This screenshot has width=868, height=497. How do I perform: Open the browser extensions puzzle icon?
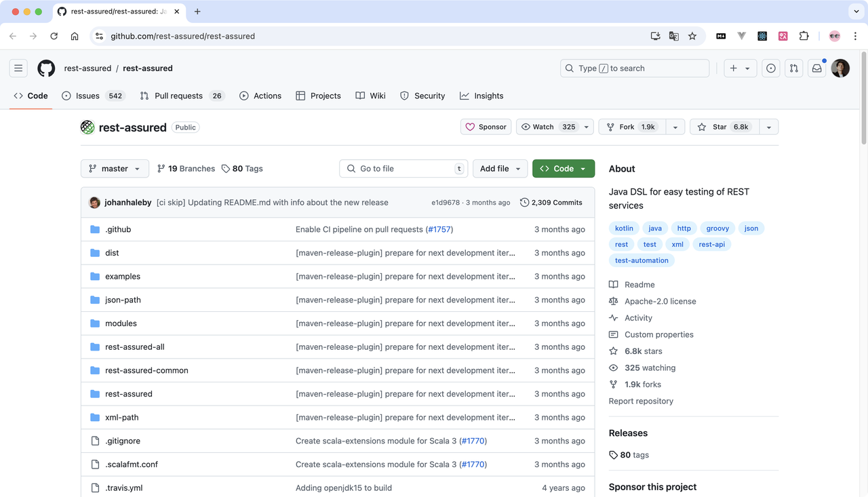pos(804,36)
